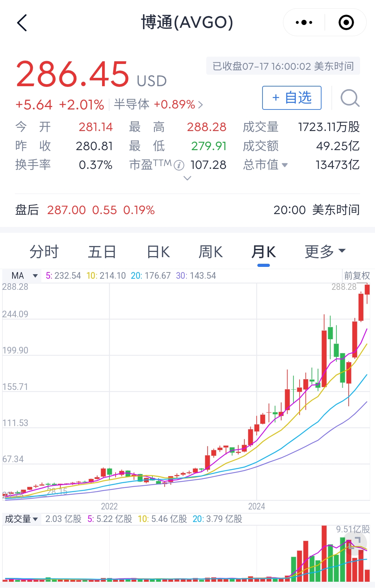This screenshot has width=375, height=588.
Task: Tap the mini-program close target icon
Action: [x=346, y=23]
